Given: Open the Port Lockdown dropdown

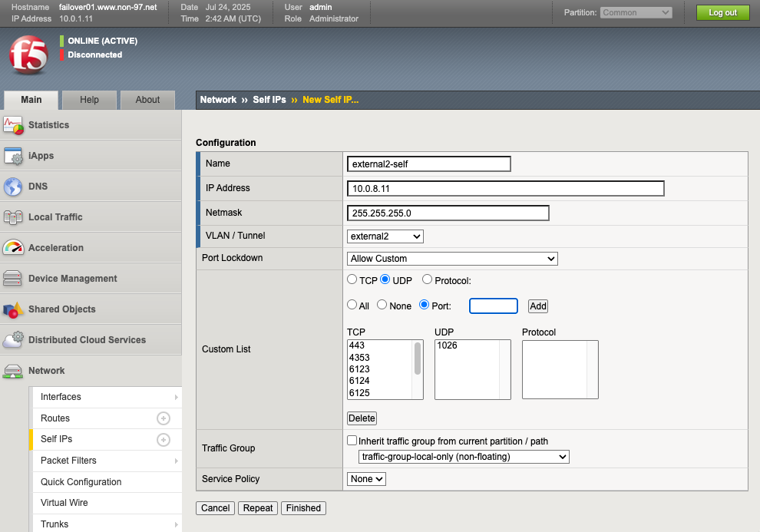Looking at the screenshot, I should [452, 259].
